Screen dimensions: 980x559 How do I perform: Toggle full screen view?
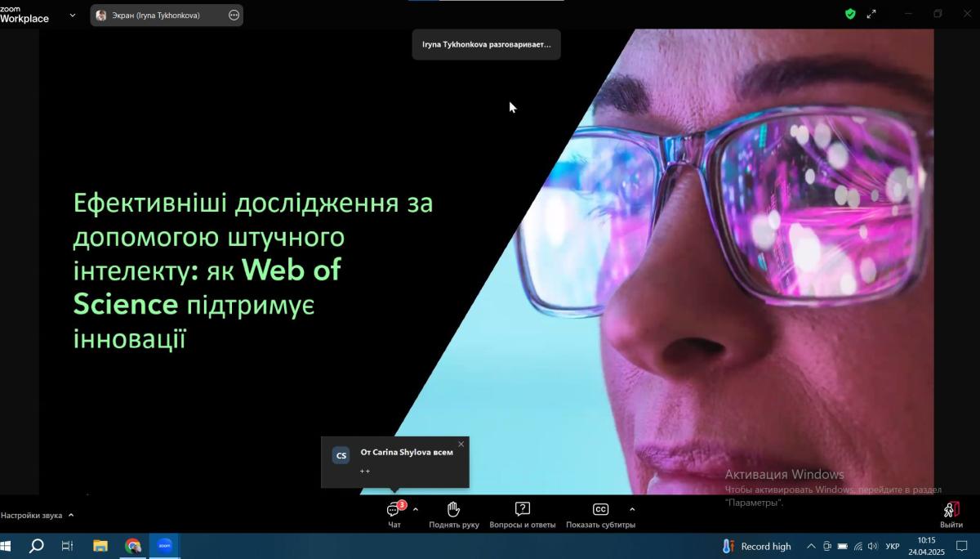click(x=871, y=14)
